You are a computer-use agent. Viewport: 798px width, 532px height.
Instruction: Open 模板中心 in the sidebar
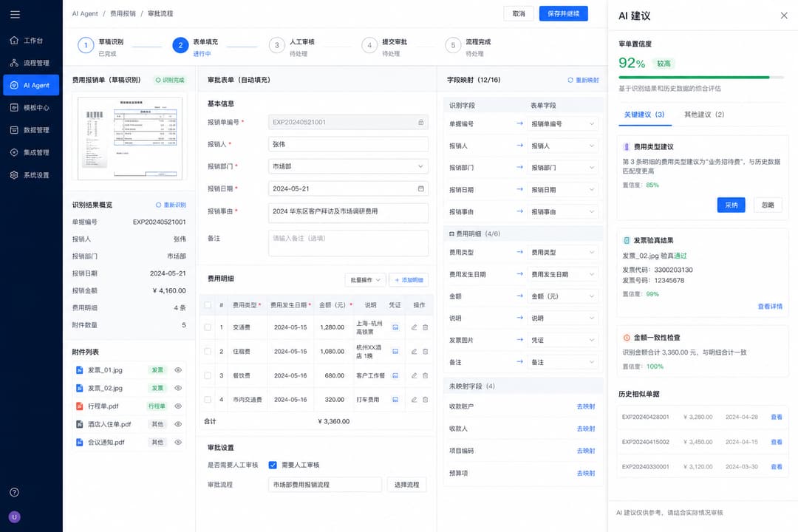[31, 107]
